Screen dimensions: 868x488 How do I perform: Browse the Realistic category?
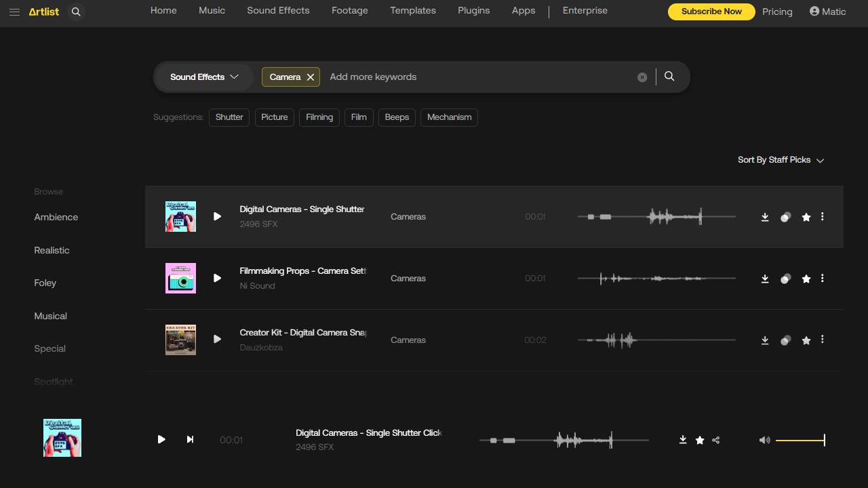[52, 250]
